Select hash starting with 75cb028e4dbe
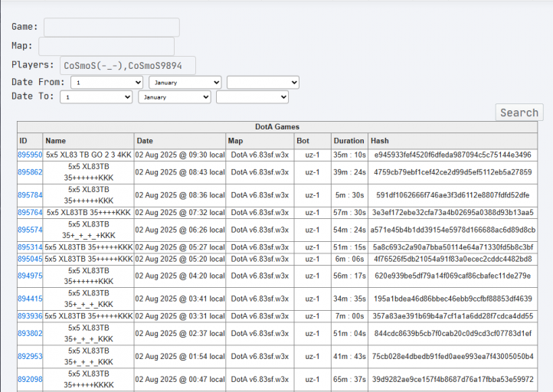 coord(453,356)
